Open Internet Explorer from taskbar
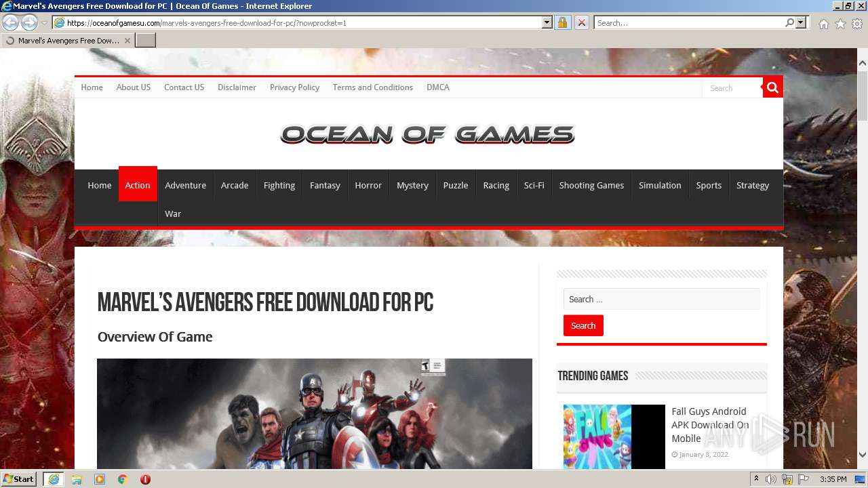 coord(53,479)
